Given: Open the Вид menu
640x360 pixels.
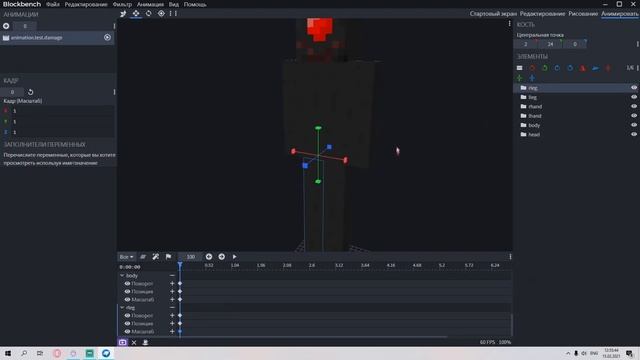Looking at the screenshot, I should pyautogui.click(x=174, y=4).
